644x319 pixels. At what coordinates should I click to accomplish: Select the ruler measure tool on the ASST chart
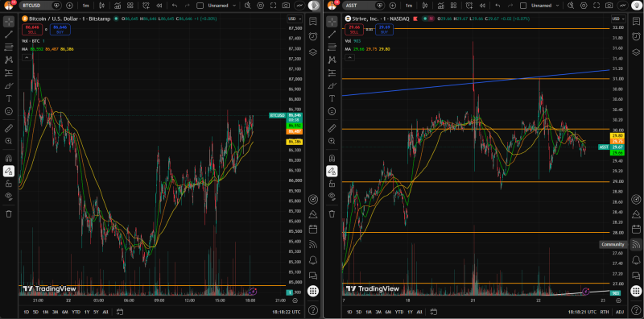332,128
